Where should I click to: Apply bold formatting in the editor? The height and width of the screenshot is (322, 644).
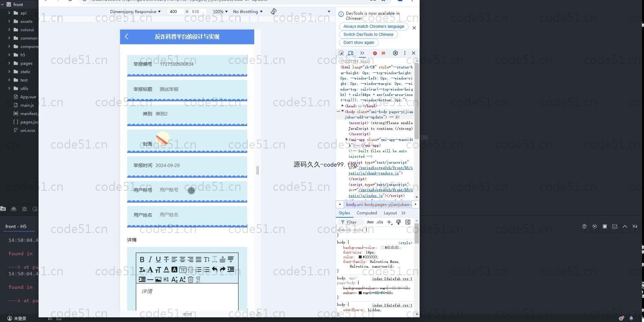pyautogui.click(x=142, y=259)
